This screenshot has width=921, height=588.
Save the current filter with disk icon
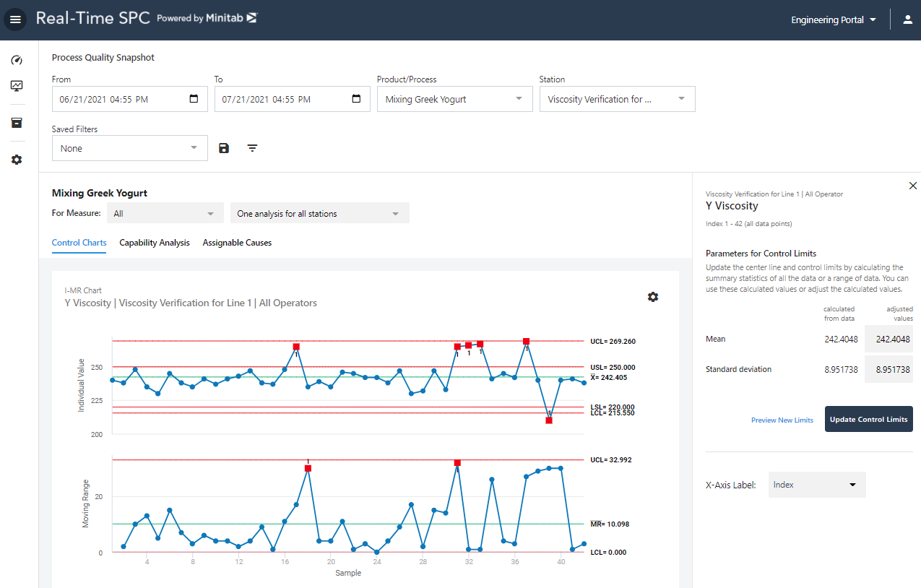pyautogui.click(x=224, y=148)
